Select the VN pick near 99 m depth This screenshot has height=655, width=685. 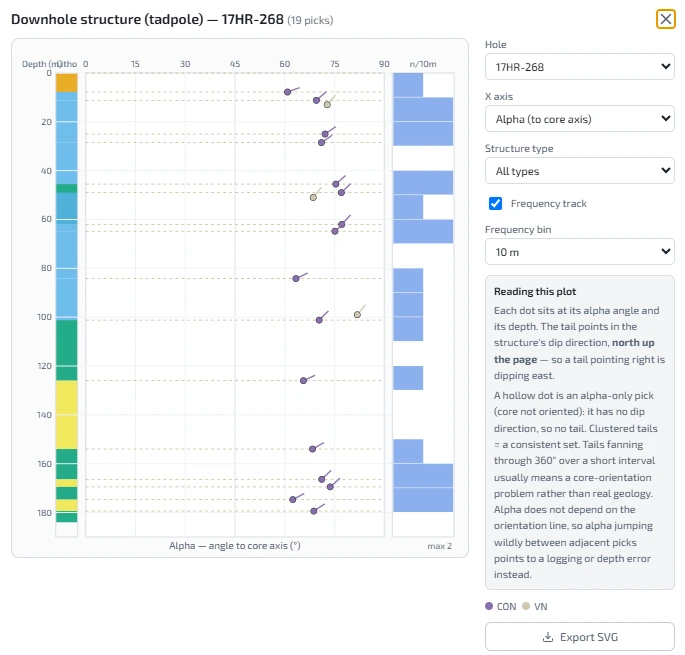pyautogui.click(x=357, y=315)
